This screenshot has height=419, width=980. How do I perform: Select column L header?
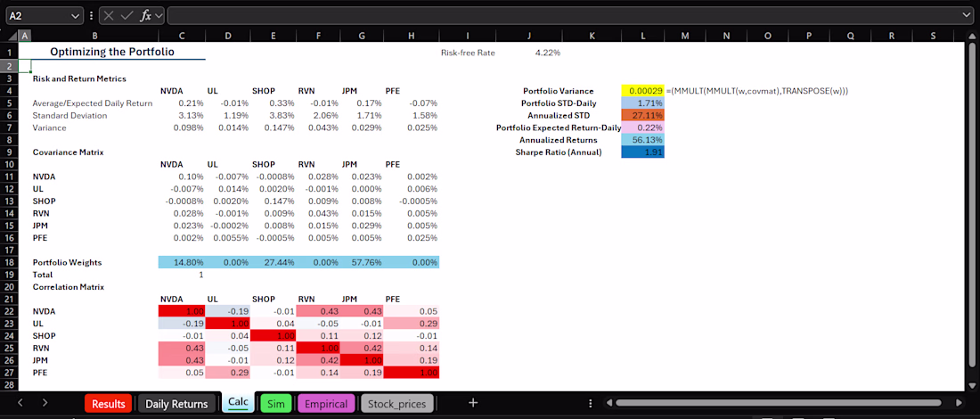click(643, 37)
